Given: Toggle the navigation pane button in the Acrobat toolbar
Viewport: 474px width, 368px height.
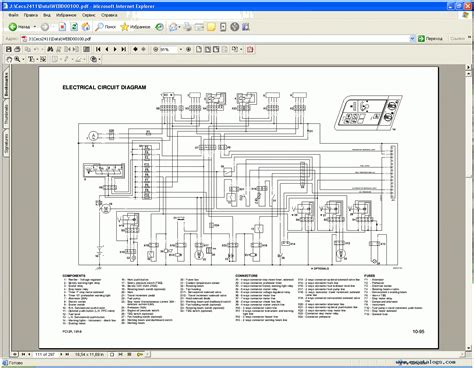Looking at the screenshot, I should tap(86, 49).
